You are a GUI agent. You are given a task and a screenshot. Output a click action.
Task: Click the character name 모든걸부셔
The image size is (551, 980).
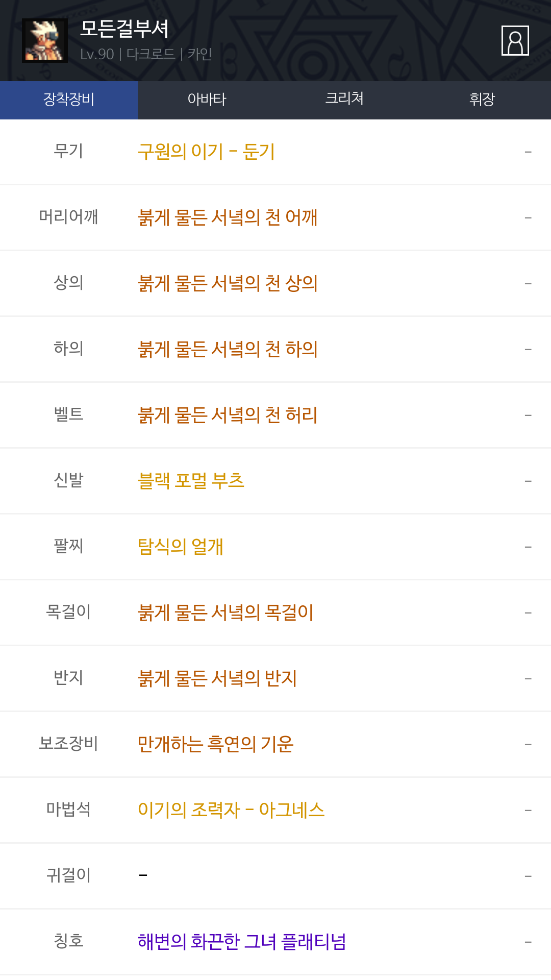[x=124, y=29]
